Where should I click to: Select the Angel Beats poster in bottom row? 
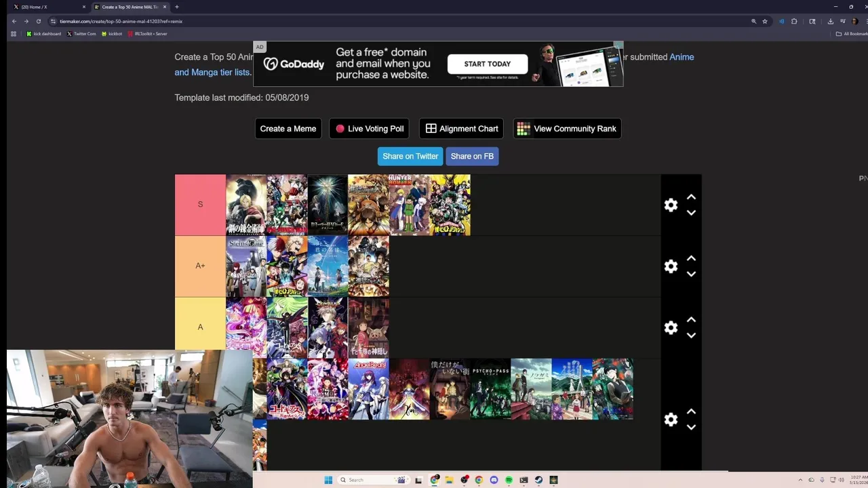368,389
